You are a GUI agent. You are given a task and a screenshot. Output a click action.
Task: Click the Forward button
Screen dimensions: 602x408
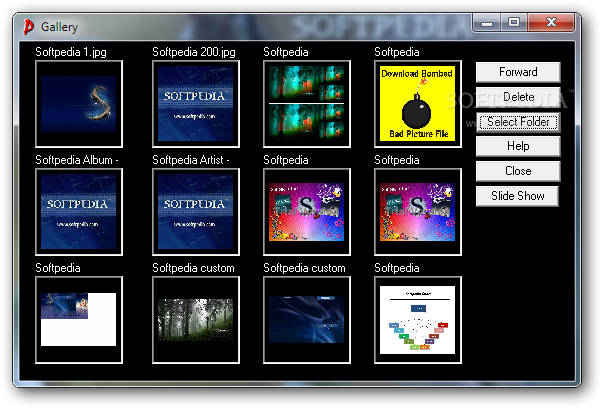(518, 72)
